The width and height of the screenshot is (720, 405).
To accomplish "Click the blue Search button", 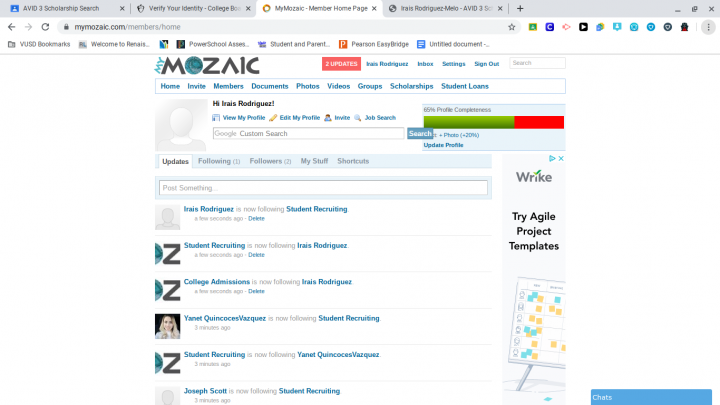I will tap(419, 134).
